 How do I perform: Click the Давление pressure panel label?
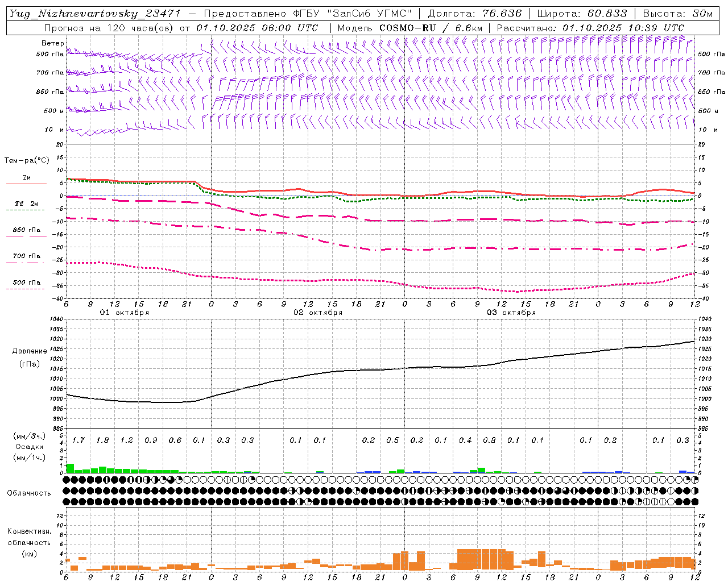[x=30, y=351]
